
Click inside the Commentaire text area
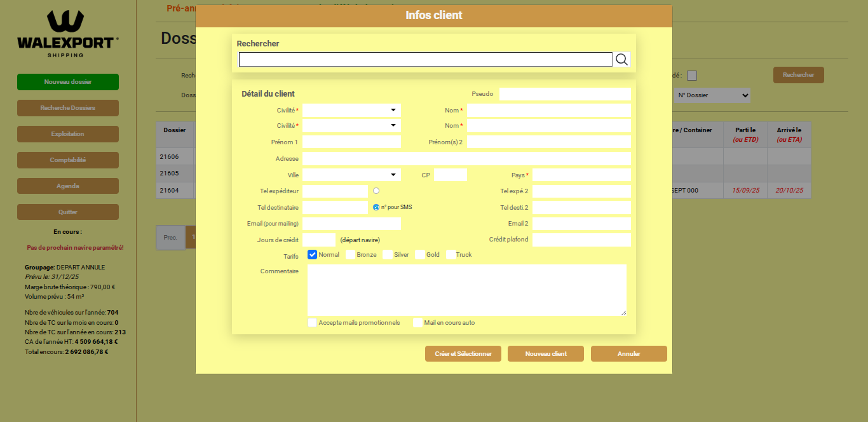(467, 289)
